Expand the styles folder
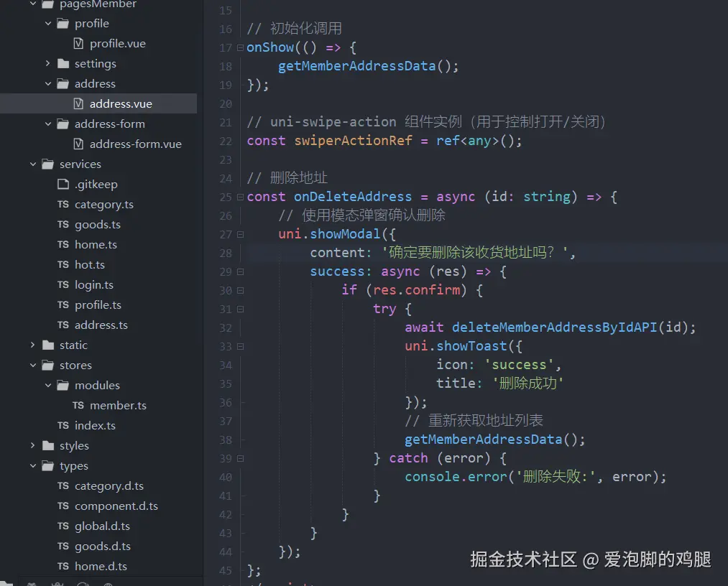The width and height of the screenshot is (728, 586). click(33, 445)
